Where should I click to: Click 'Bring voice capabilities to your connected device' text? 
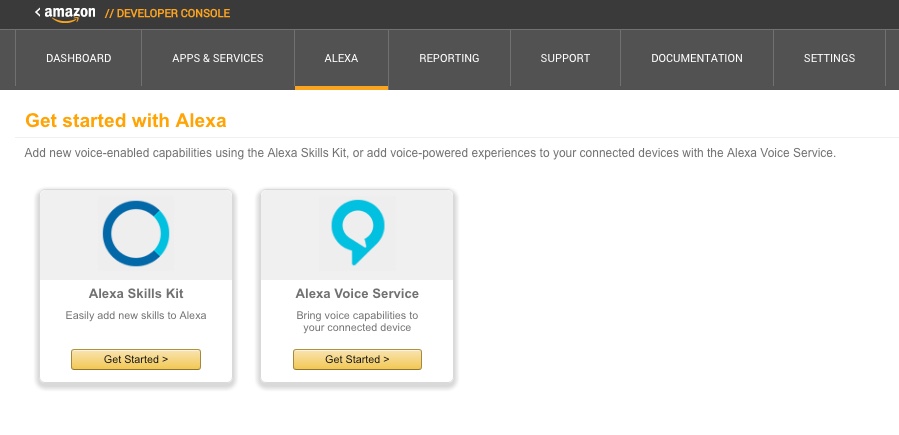coord(357,322)
